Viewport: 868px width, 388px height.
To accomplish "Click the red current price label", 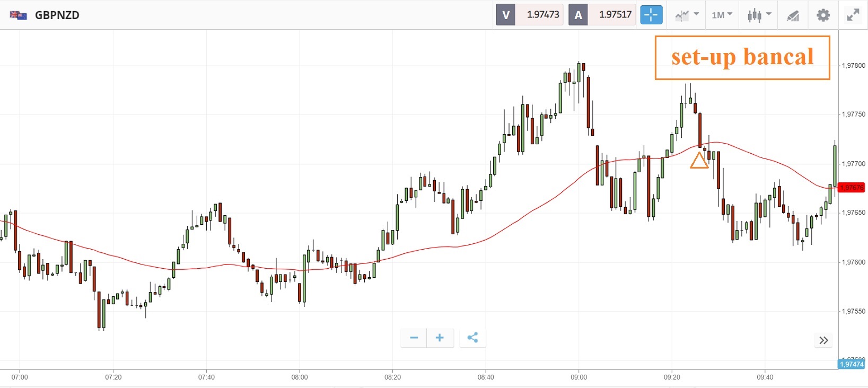I will (852, 187).
